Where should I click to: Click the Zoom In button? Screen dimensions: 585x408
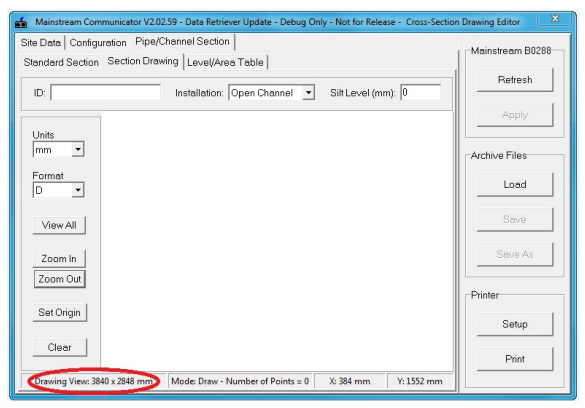coord(59,258)
